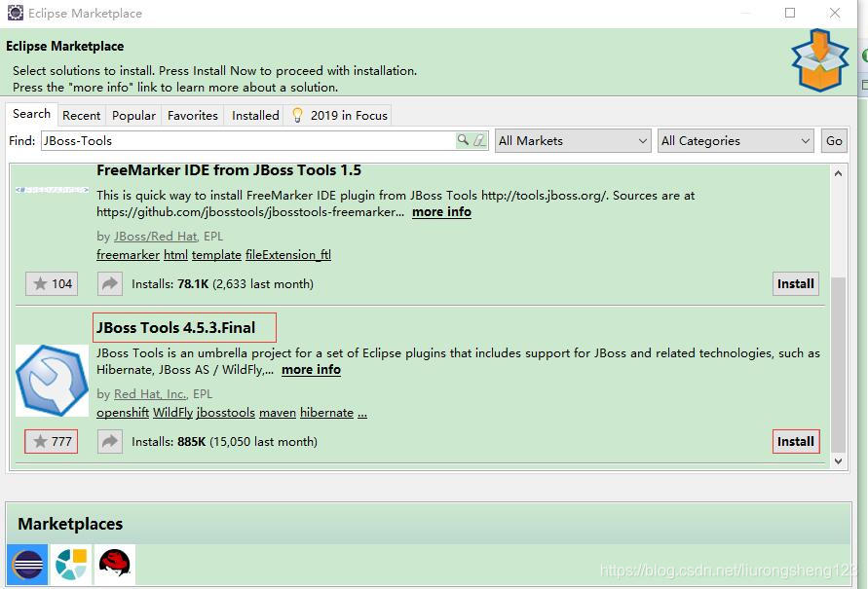Share the JBoss Tools 4.5.3.Final entry
Screen dimensions: 868x589
110,441
